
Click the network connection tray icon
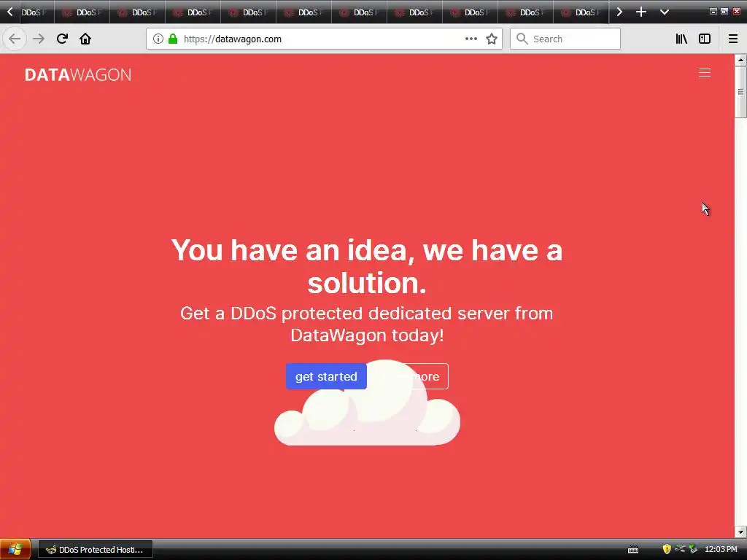pyautogui.click(x=680, y=549)
